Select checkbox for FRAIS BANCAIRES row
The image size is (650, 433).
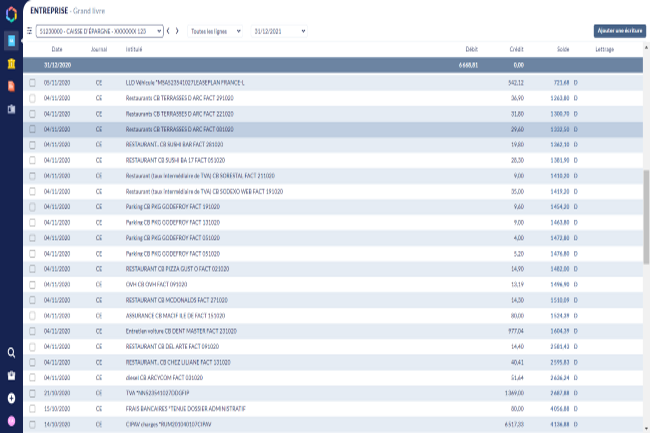pos(33,408)
